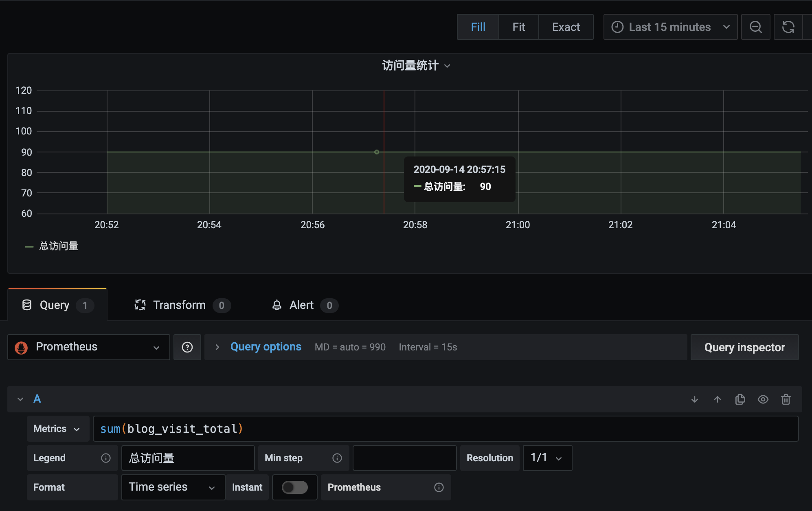Open the Resolution 1/1 dropdown
The height and width of the screenshot is (511, 812).
click(547, 458)
